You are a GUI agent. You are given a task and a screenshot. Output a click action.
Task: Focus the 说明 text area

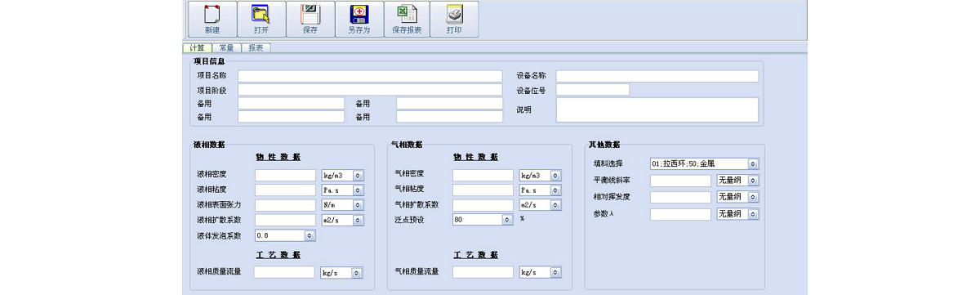657,110
